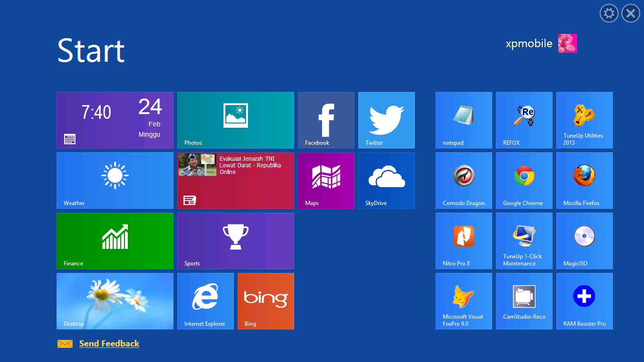Open the Sports trophy tile
The image size is (644, 362).
236,241
